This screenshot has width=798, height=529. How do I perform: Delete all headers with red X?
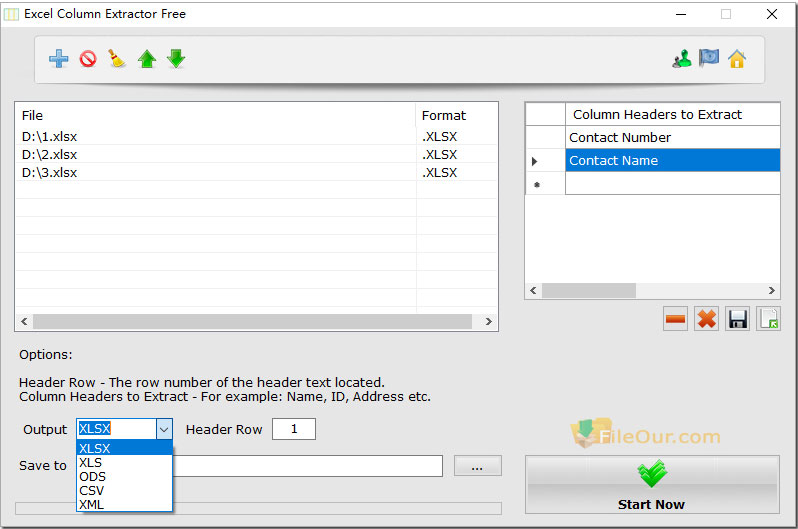706,319
